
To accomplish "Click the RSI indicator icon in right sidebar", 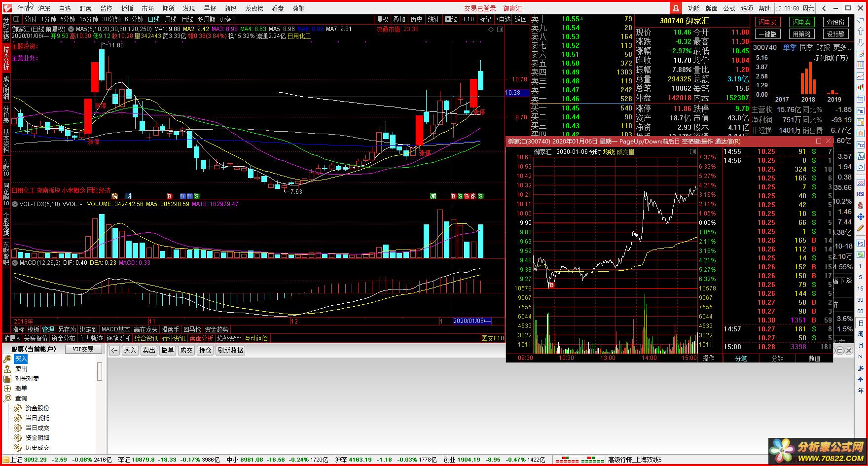I will pyautogui.click(x=861, y=194).
